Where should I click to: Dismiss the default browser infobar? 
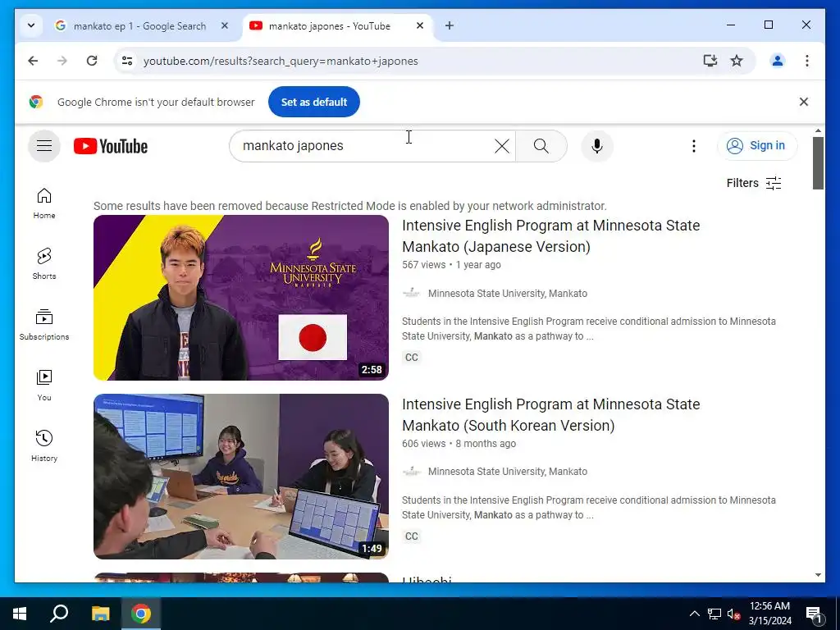coord(804,102)
